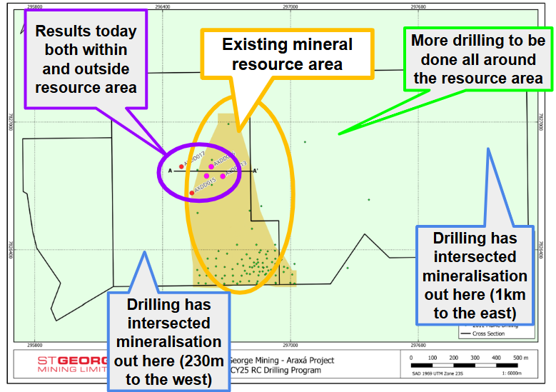Screen dimensions: 556x392
Task: Select the 'Existing mineral resource area' callout
Action: 287,54
